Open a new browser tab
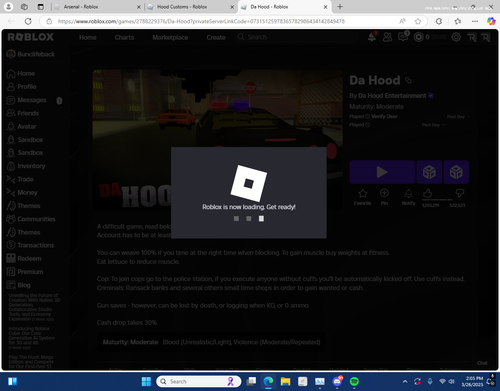 coord(340,7)
